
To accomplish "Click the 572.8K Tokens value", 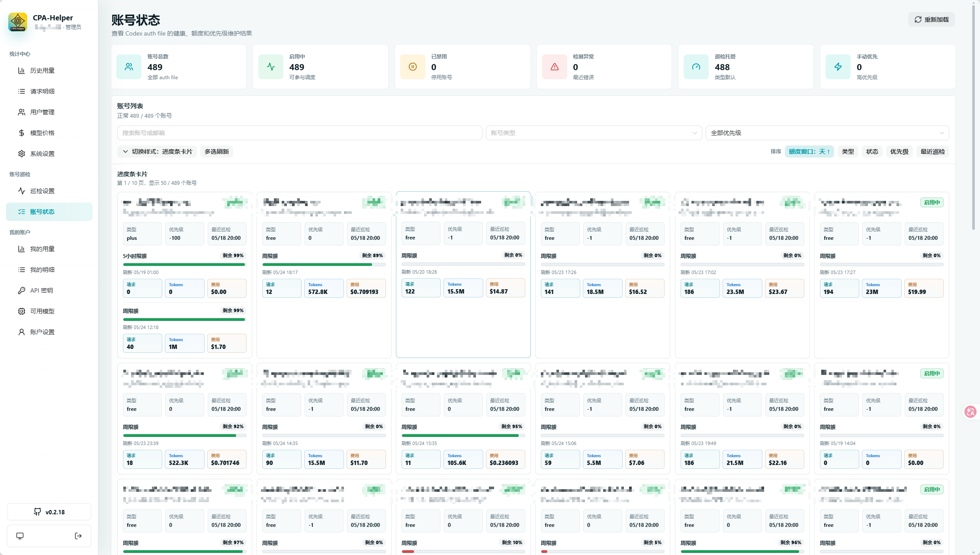I will pyautogui.click(x=318, y=292).
